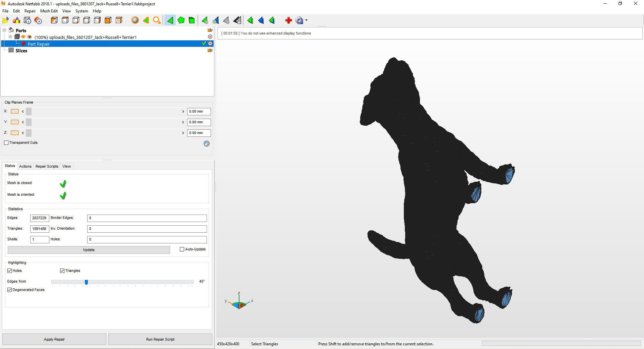Open the Edit menu

16,11
